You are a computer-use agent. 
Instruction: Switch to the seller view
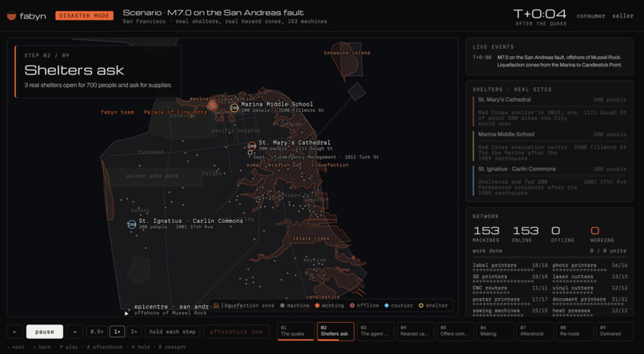click(622, 16)
